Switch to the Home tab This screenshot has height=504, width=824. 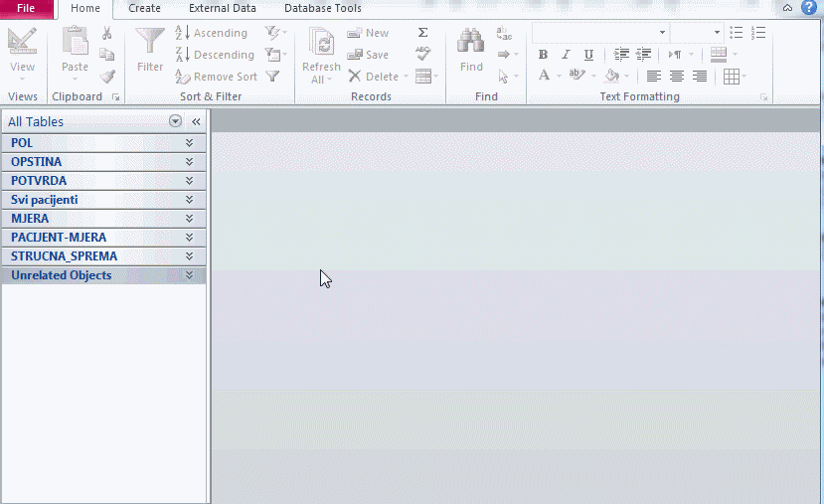point(85,8)
